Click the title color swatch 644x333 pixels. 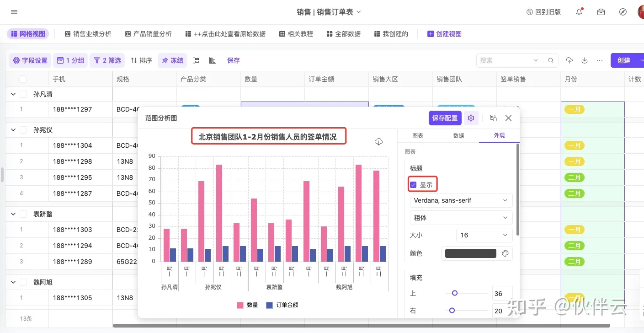coord(470,253)
